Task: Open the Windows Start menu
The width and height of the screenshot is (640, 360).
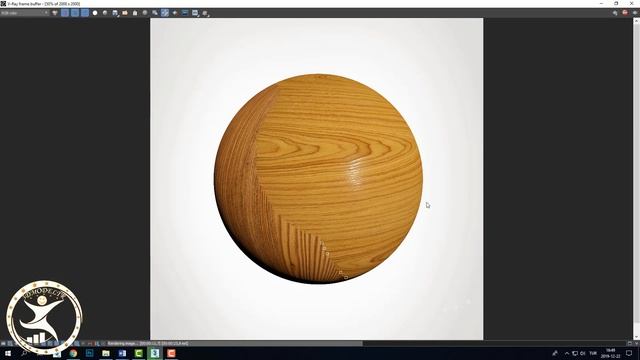Action: pos(7,353)
